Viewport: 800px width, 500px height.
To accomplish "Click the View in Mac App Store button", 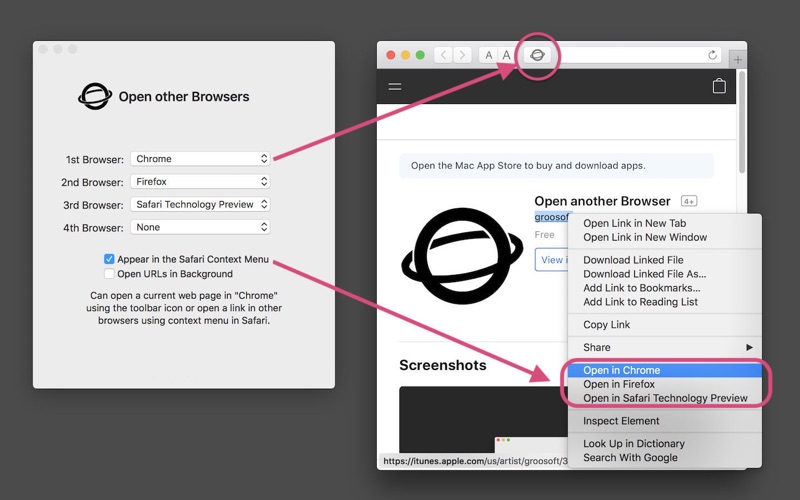I will (x=552, y=260).
